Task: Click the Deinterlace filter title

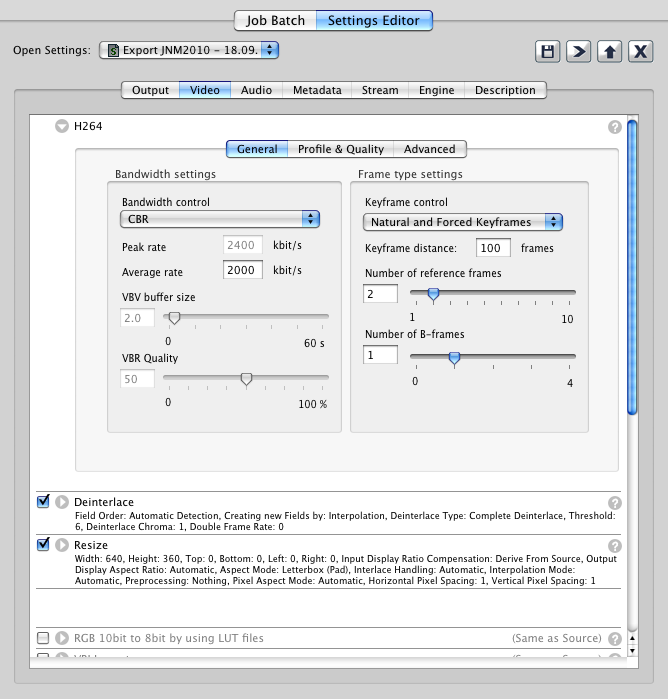Action: tap(104, 502)
